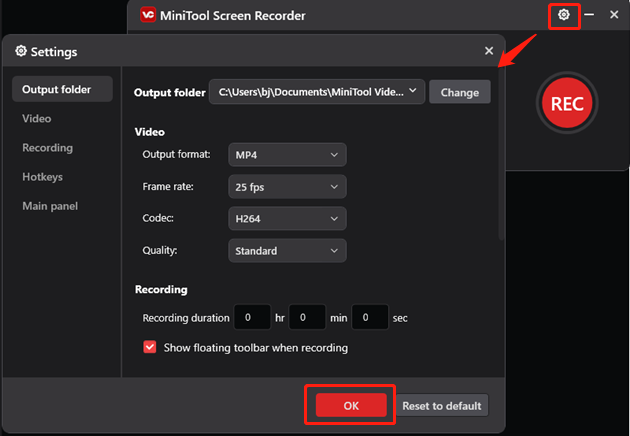Open the Output format MP4 dropdown
Viewport: 630px width, 436px height.
point(287,155)
